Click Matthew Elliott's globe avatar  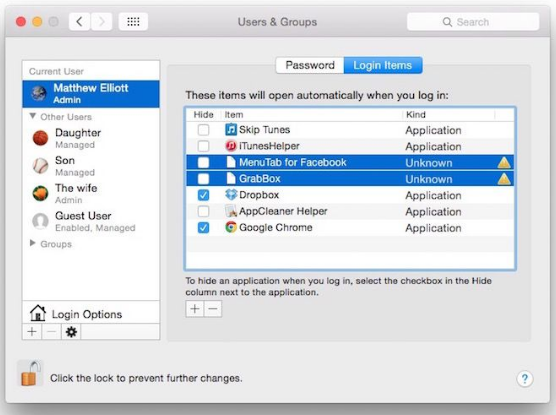pyautogui.click(x=38, y=94)
